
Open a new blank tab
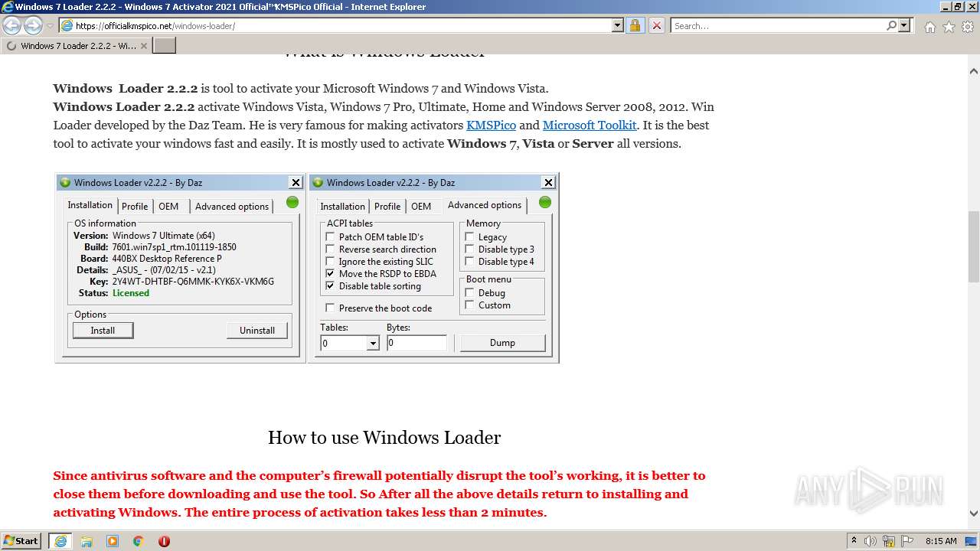[165, 46]
